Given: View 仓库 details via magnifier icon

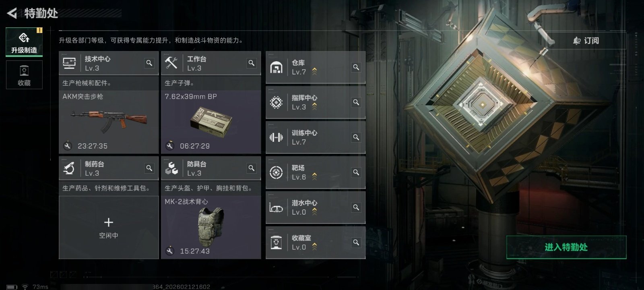Looking at the screenshot, I should (356, 67).
